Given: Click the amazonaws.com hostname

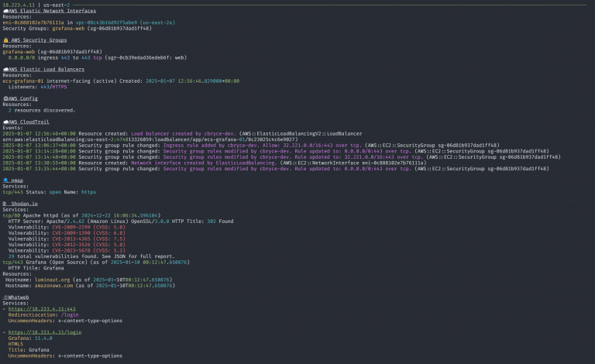Looking at the screenshot, I should tap(53, 286).
